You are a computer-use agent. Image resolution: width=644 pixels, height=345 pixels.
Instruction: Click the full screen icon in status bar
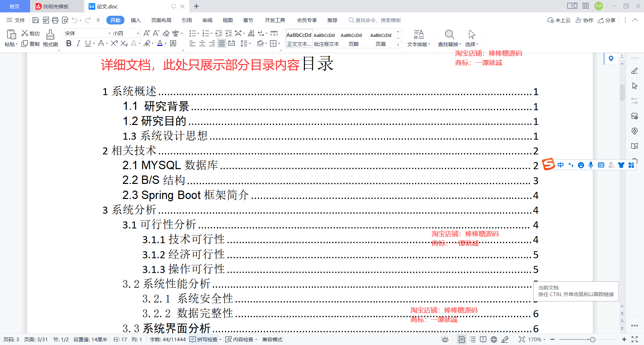[635, 339]
